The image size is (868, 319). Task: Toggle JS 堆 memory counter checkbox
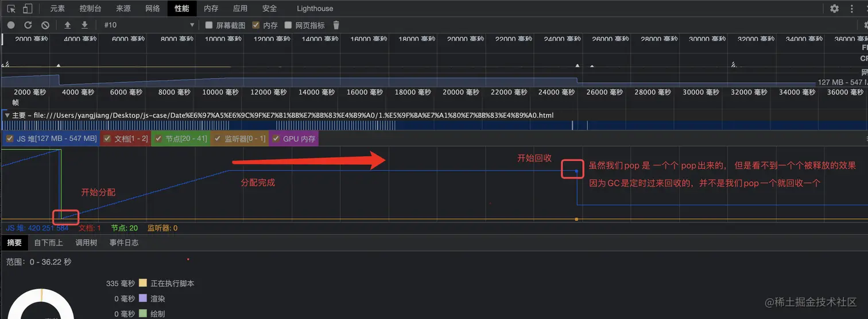click(10, 139)
